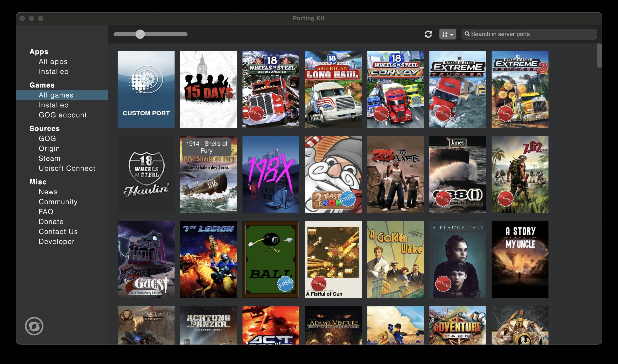Click the Search in server ports field
Image resolution: width=618 pixels, height=364 pixels.
point(530,34)
